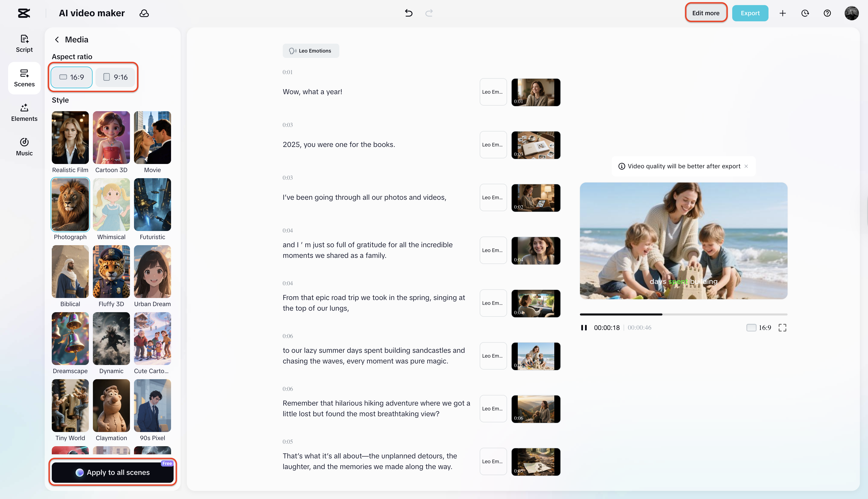Open the Music panel
Screen dimensions: 868x499
coord(24,147)
